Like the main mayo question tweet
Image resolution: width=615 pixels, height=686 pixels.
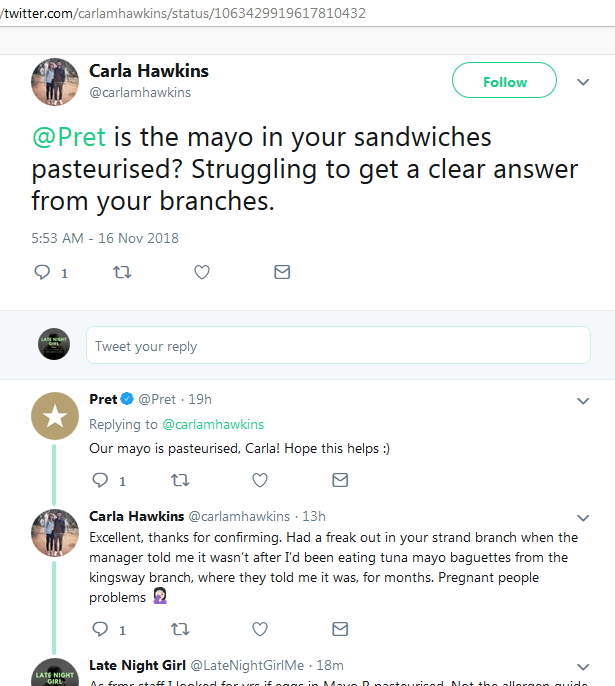point(202,271)
